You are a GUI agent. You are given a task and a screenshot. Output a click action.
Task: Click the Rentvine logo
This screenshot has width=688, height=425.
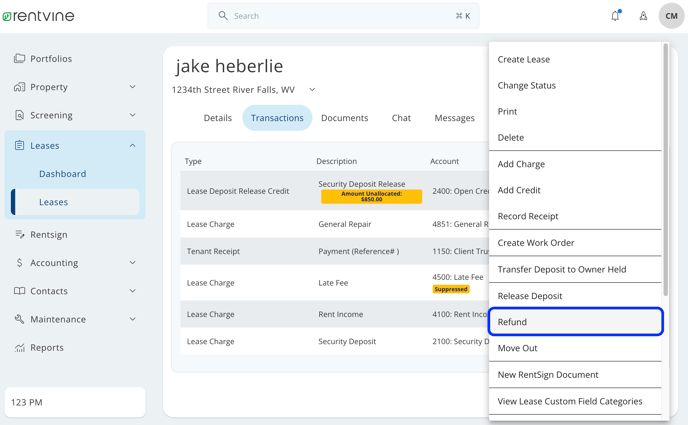pyautogui.click(x=38, y=16)
